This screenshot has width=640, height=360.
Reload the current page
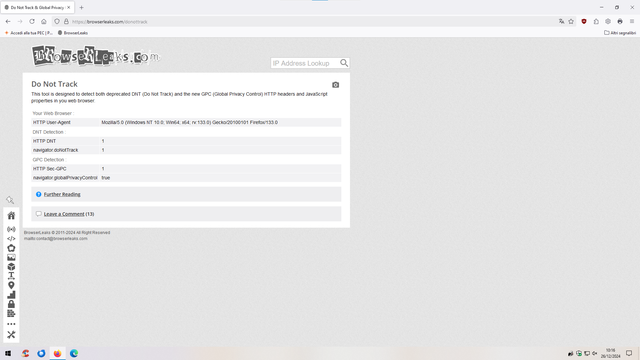pyautogui.click(x=32, y=22)
